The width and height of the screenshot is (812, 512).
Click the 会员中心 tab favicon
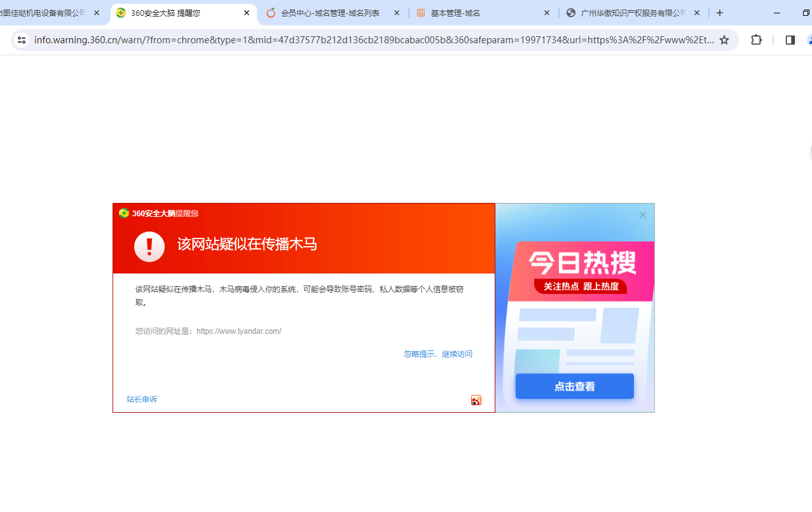click(271, 13)
